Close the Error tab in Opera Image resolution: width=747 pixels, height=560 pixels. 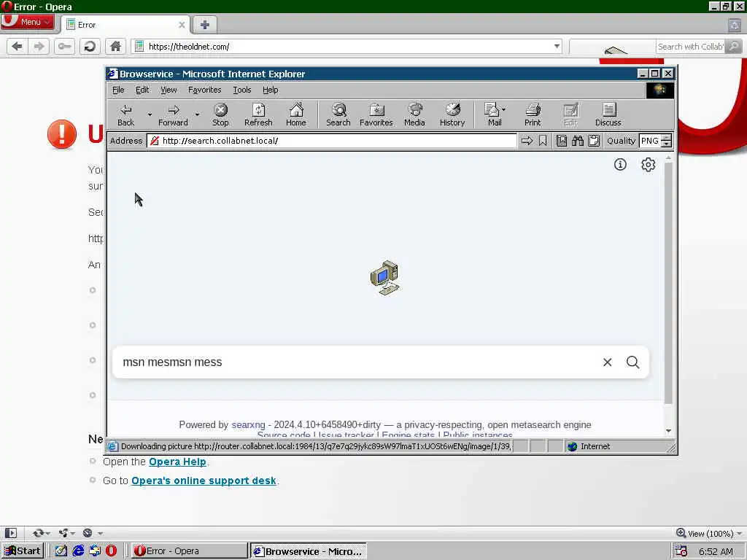[x=182, y=25]
